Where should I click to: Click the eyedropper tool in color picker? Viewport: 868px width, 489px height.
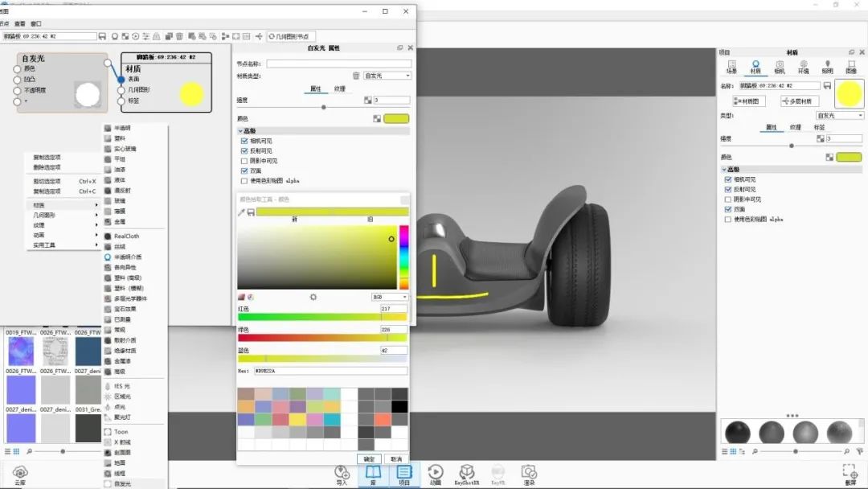coord(241,212)
